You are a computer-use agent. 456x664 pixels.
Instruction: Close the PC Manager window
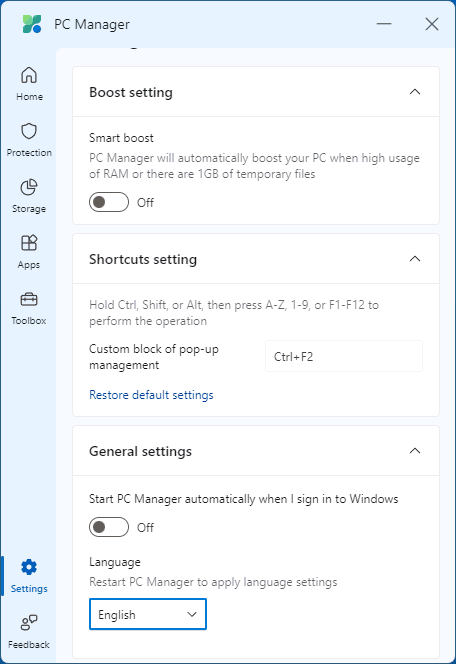(x=432, y=24)
